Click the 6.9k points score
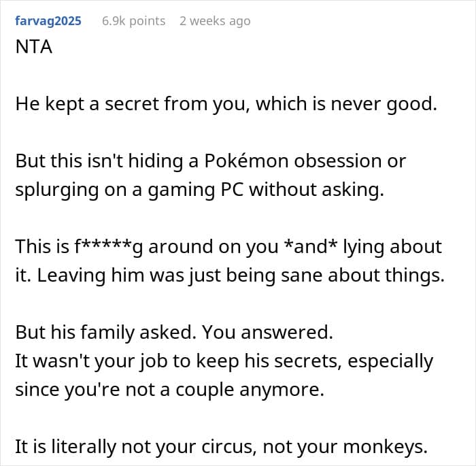476x466 pixels. click(x=133, y=21)
